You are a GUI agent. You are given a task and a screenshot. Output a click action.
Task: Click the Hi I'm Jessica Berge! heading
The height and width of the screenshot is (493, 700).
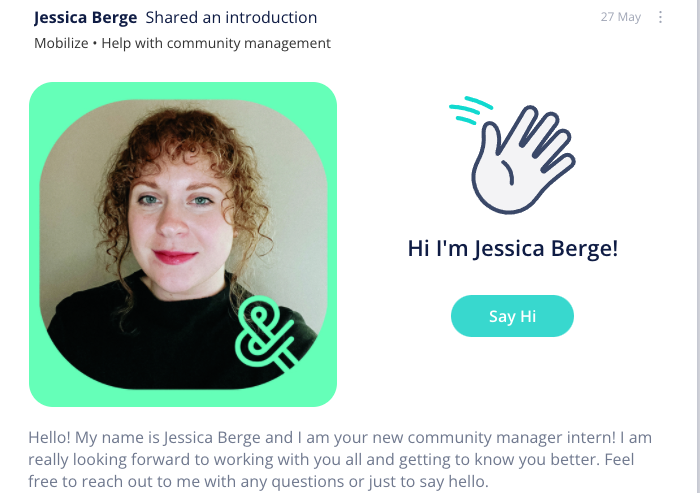click(512, 248)
